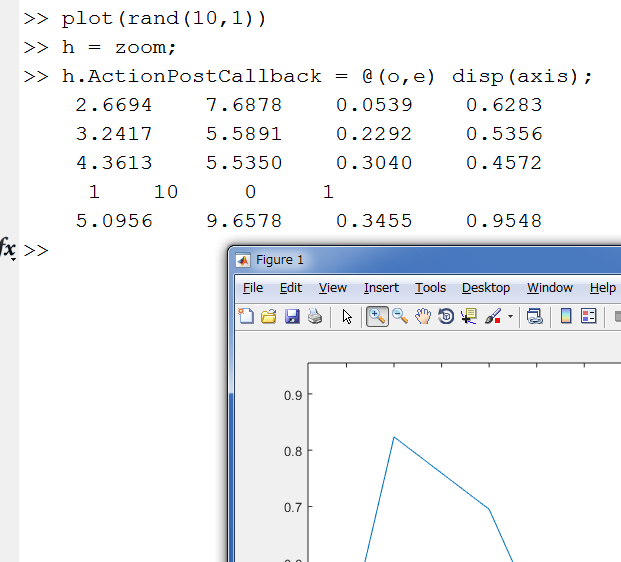621x562 pixels.
Task: Toggle the Zoom Out tool
Action: [x=400, y=317]
